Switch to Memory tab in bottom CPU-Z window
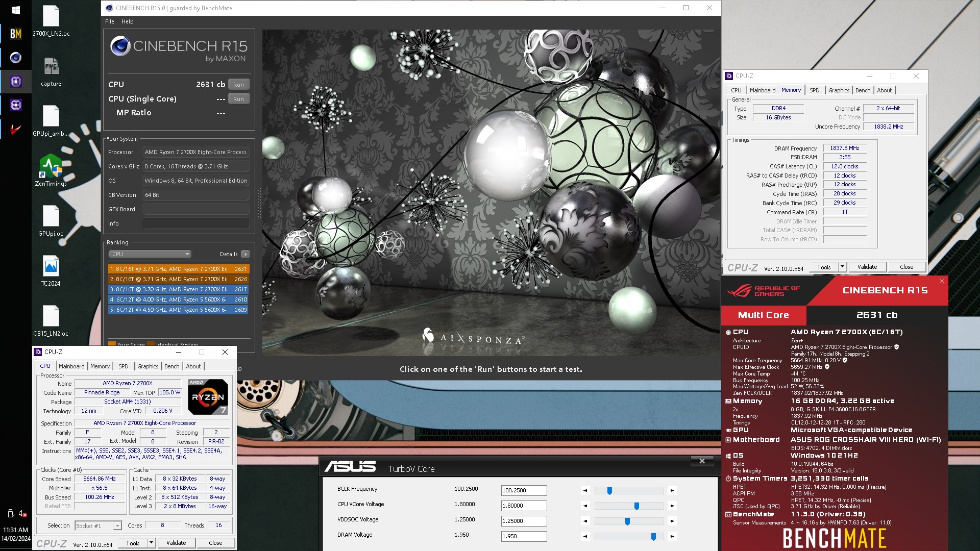The height and width of the screenshot is (551, 980). [x=100, y=366]
